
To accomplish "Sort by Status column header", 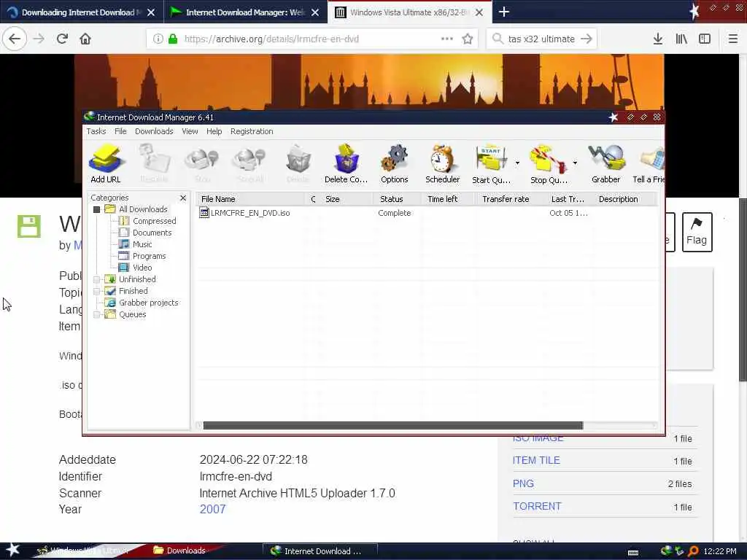I will 397,199.
